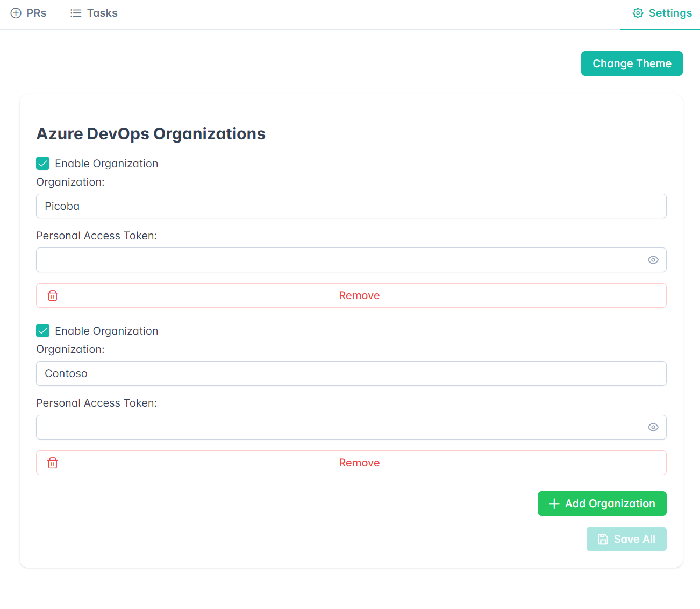The image size is (700, 609).
Task: Click the list icon beside Tasks
Action: pyautogui.click(x=76, y=13)
